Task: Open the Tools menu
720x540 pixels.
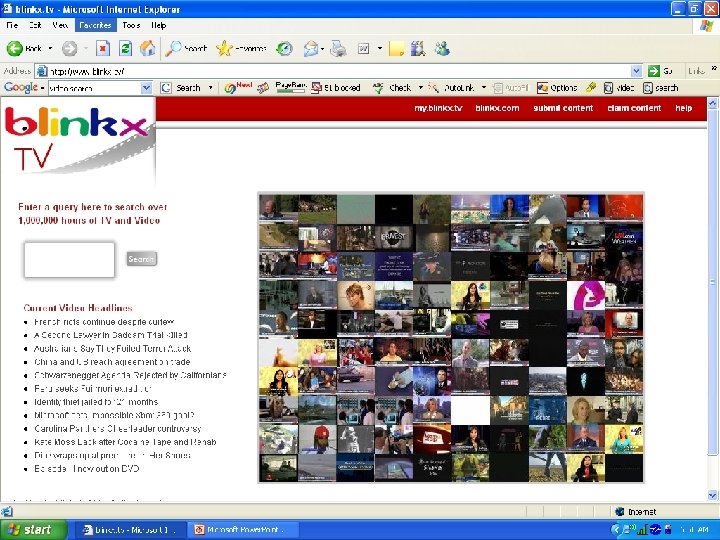Action: click(x=131, y=25)
